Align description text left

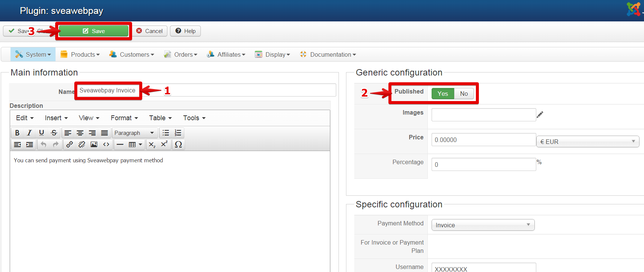(68, 133)
